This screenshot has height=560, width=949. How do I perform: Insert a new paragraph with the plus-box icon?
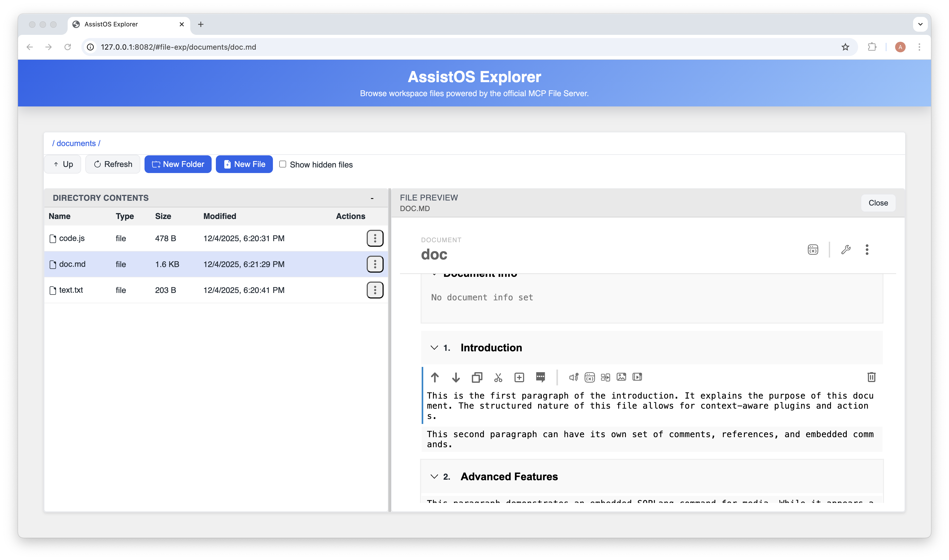coord(519,377)
